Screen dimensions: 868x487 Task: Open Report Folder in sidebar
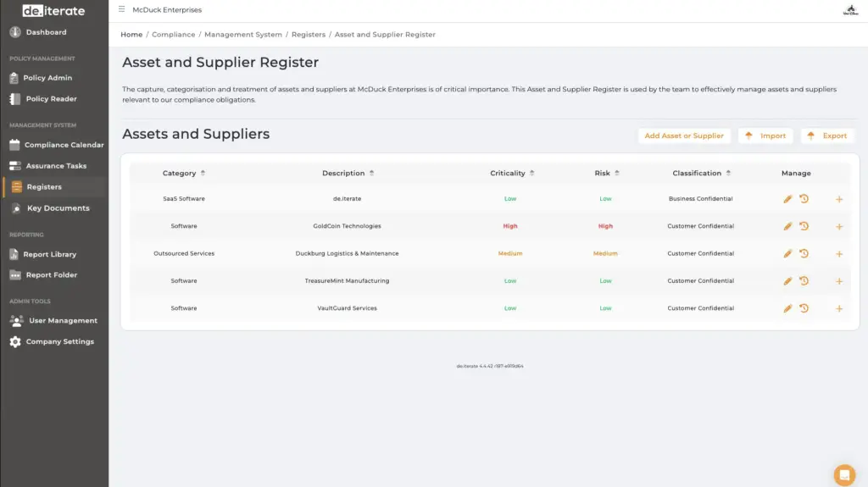(x=52, y=275)
